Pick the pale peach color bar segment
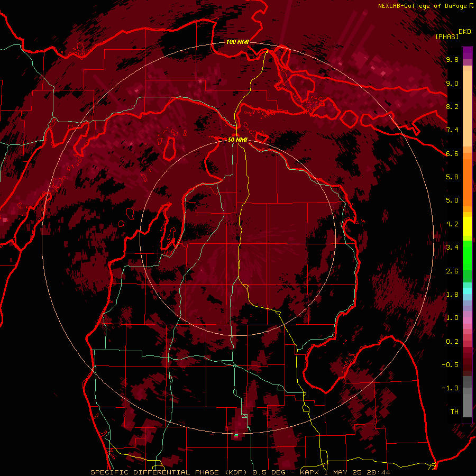This screenshot has width=476, height=476. pyautogui.click(x=467, y=108)
